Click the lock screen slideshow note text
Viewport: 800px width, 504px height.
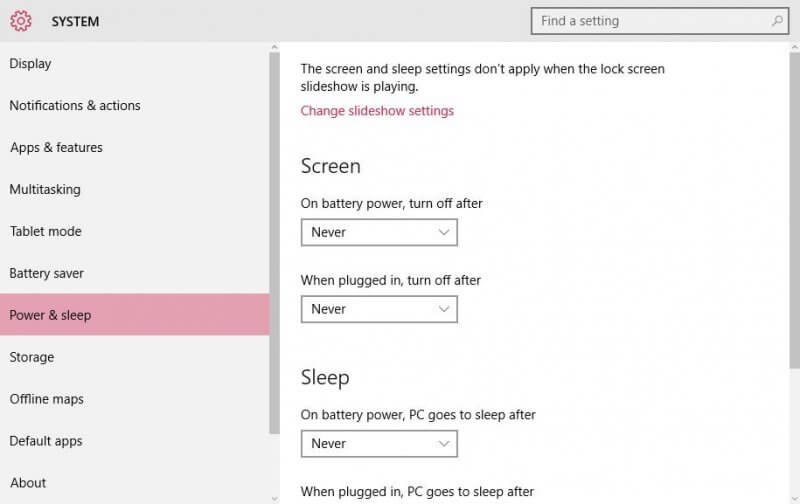482,78
